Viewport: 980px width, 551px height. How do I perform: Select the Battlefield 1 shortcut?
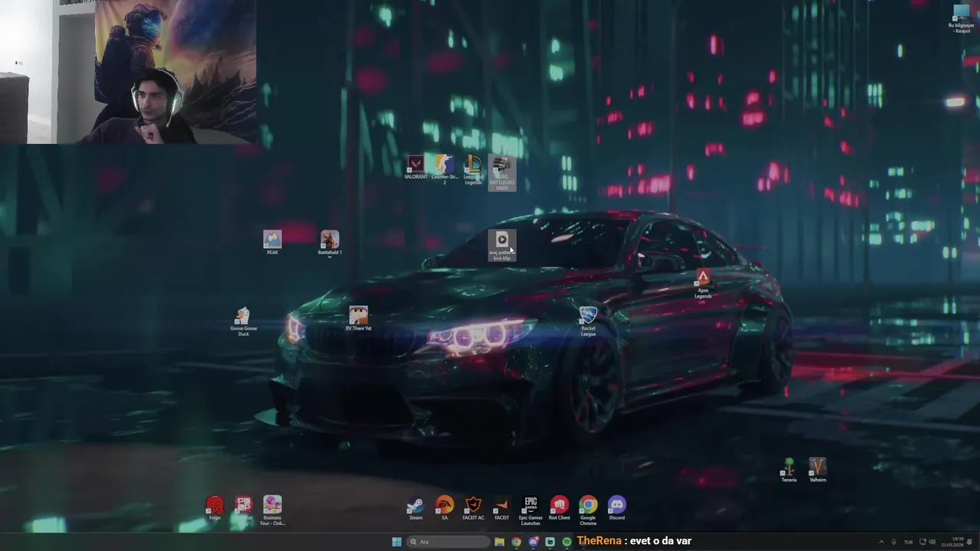pos(329,244)
